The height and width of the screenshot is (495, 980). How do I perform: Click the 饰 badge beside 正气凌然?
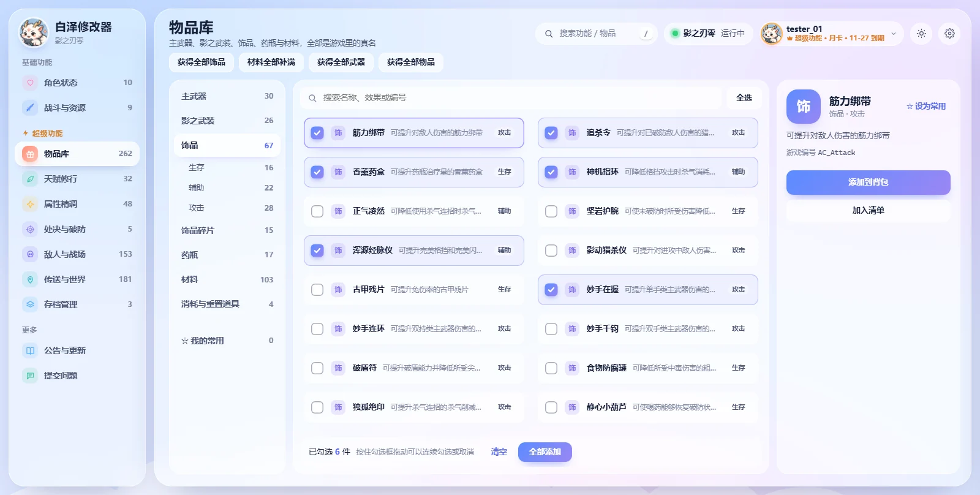[338, 211]
